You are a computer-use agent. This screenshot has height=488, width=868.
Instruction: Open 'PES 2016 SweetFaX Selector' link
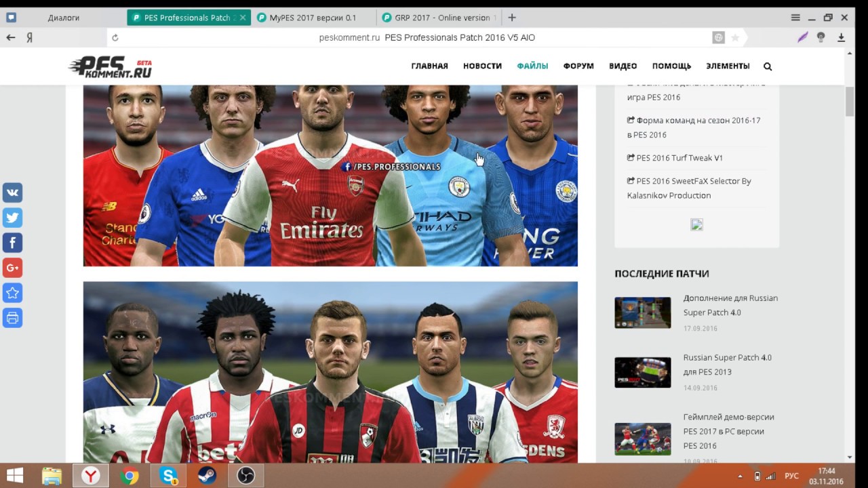pos(689,188)
